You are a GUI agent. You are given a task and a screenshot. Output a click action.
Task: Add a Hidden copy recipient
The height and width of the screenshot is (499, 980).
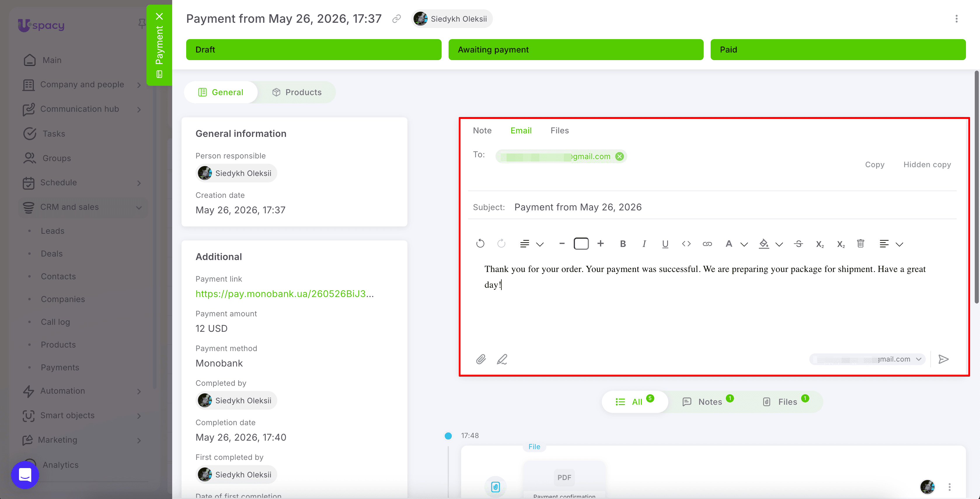click(x=927, y=164)
